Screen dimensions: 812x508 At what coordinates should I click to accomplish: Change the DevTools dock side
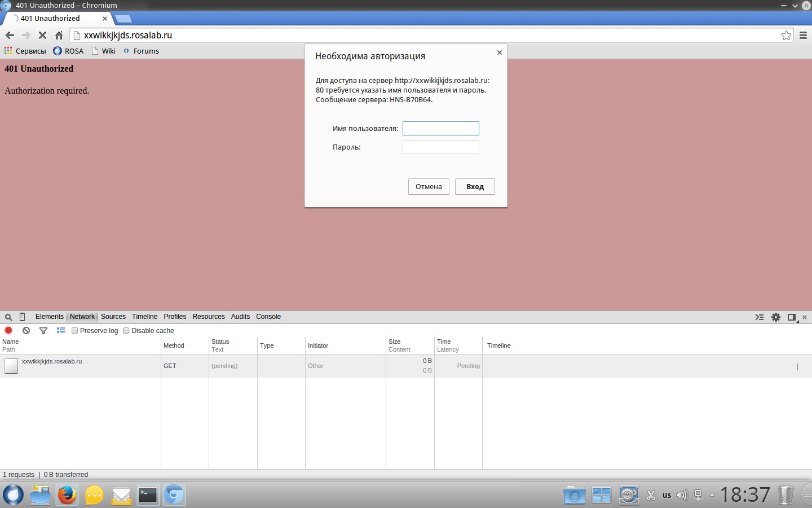coord(792,317)
